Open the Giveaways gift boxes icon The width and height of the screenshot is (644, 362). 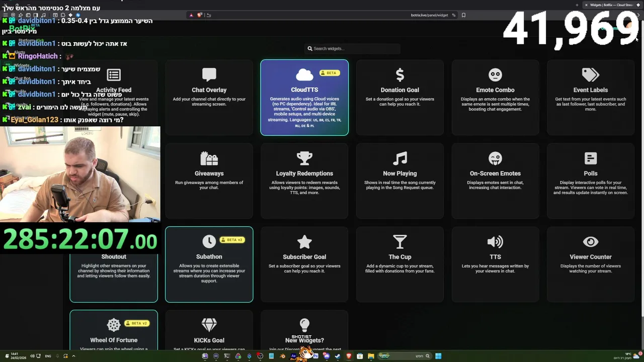[209, 158]
